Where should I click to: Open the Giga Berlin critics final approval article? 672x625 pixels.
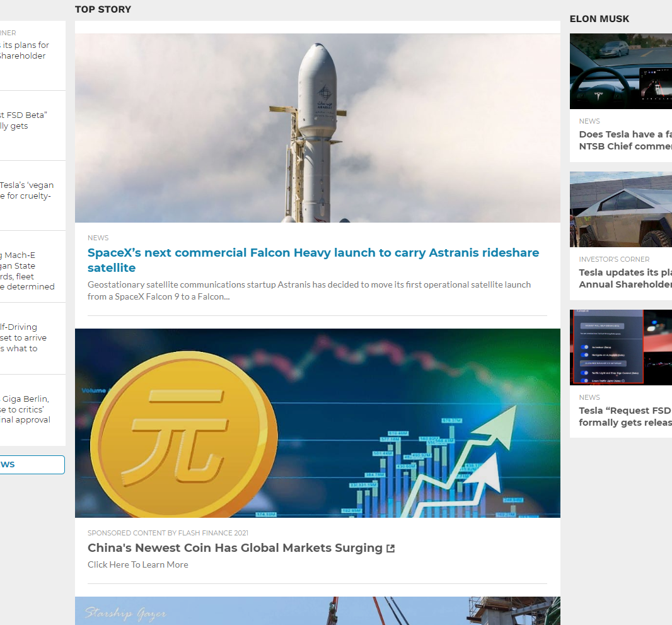tap(25, 409)
